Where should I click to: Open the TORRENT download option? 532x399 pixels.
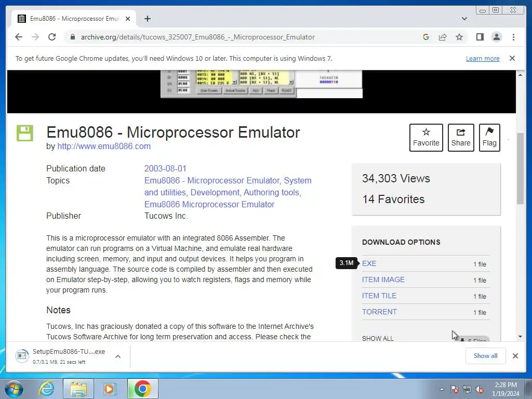point(379,312)
